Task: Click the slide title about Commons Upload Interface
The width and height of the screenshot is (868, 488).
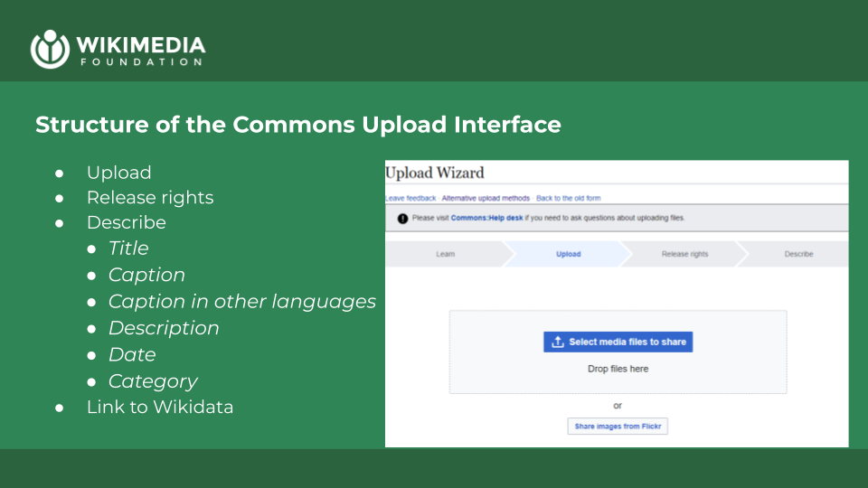Action: (298, 125)
